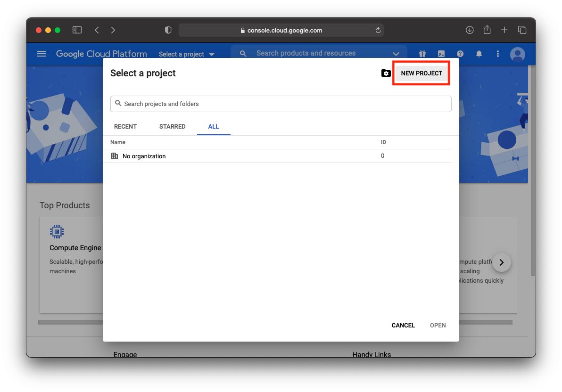Click the Name column header
Image resolution: width=562 pixels, height=392 pixels.
(x=117, y=142)
